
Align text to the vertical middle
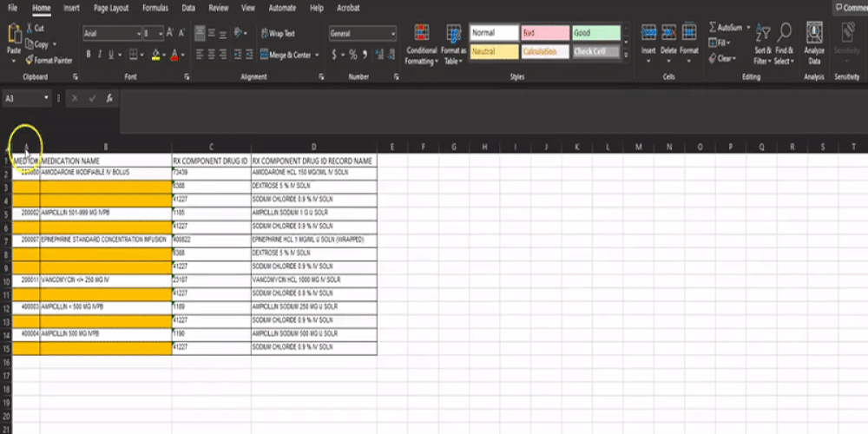click(211, 33)
